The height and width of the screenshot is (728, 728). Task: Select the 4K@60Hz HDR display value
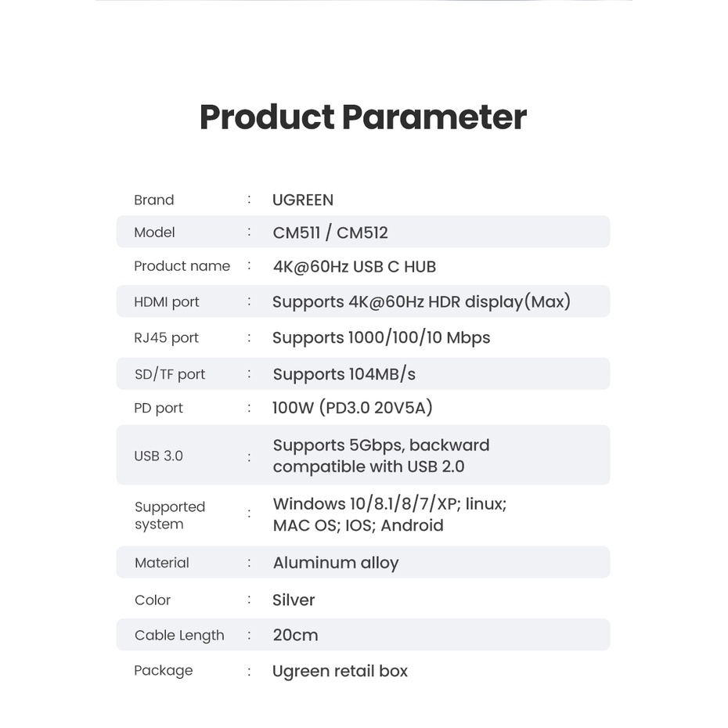click(421, 302)
